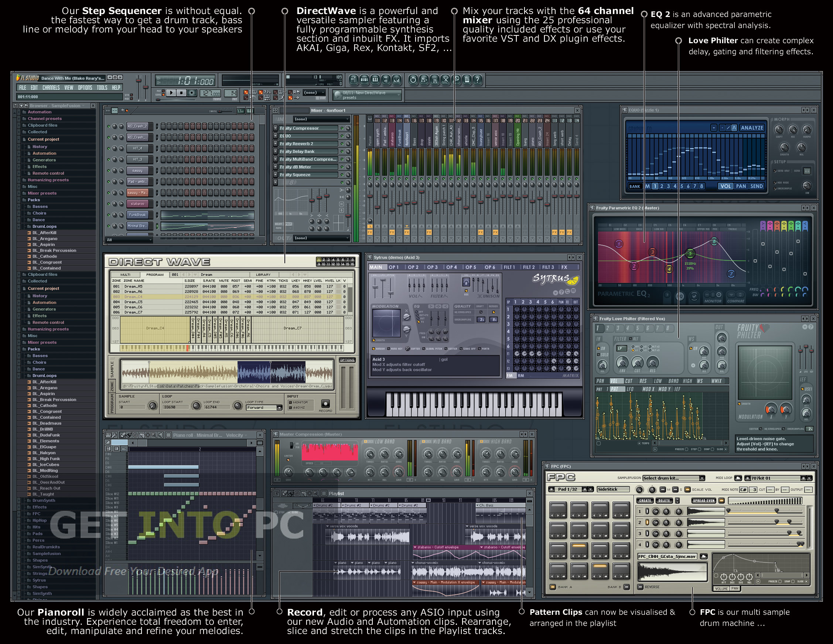The width and height of the screenshot is (833, 644).
Task: Click the Master track fader in the Mixer
Action: pyautogui.click(x=370, y=196)
